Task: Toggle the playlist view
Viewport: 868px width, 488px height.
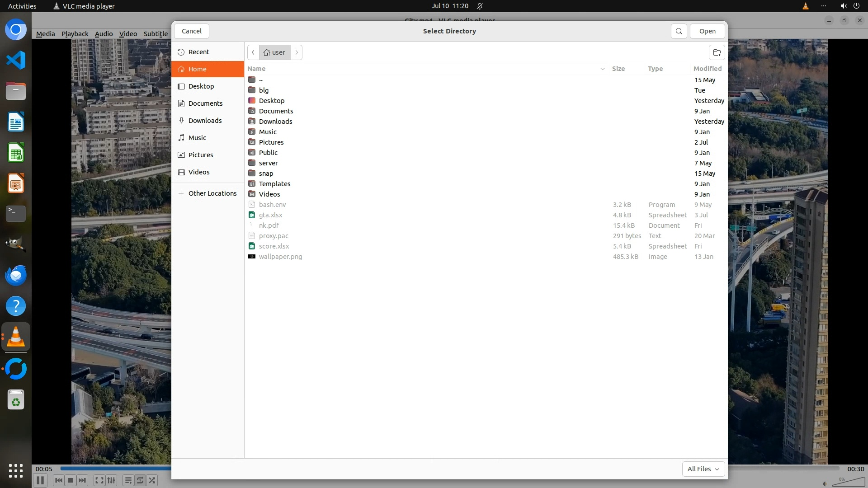Action: [x=128, y=480]
